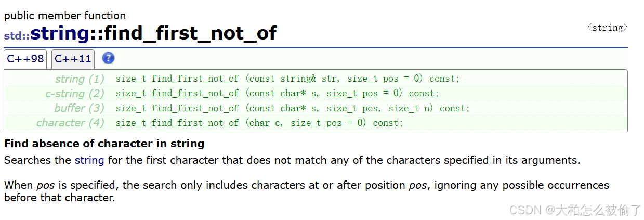Viewport: 644px width, 220px height.
Task: Select the string (1) overload label
Action: point(80,79)
